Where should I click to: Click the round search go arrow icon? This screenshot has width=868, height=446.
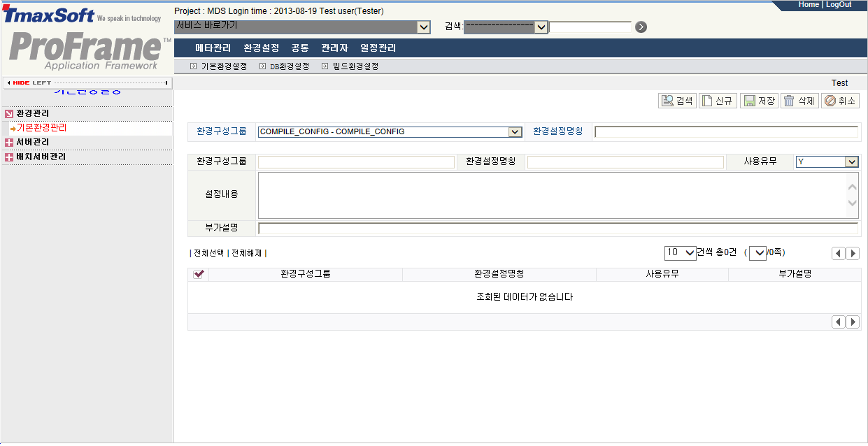click(x=641, y=27)
